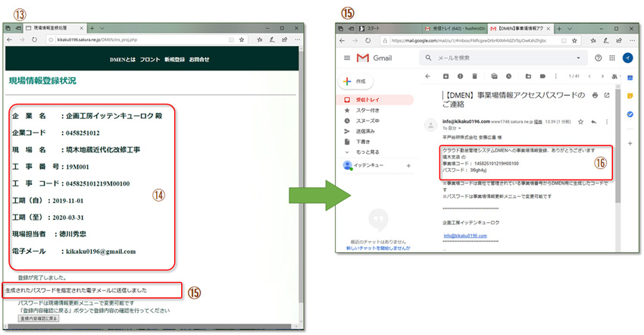The image size is (644, 335).
Task: Mark the open email as unread
Action: click(494, 76)
